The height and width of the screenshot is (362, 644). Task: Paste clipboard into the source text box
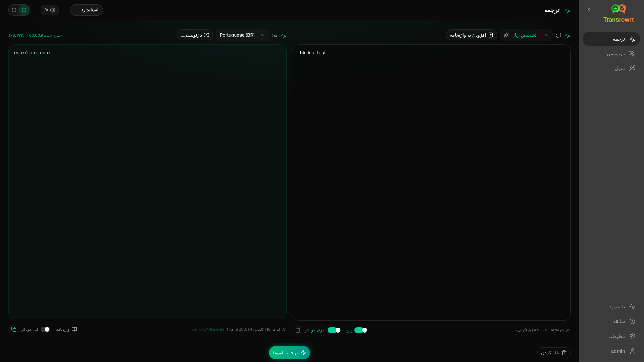[298, 330]
